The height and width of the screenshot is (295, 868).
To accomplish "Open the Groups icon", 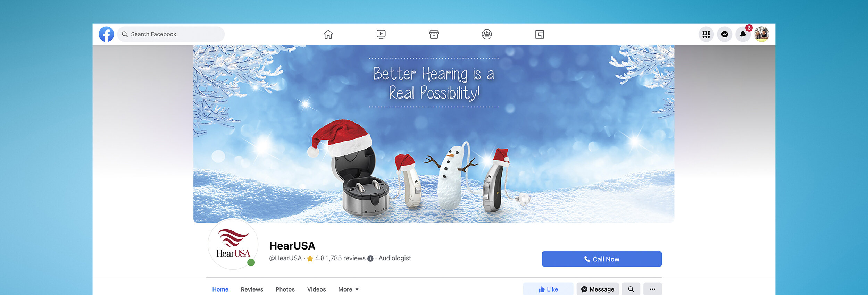I will pyautogui.click(x=487, y=34).
